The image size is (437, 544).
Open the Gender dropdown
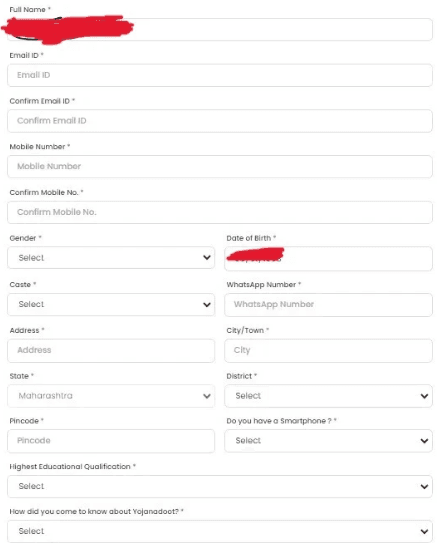[x=111, y=257]
